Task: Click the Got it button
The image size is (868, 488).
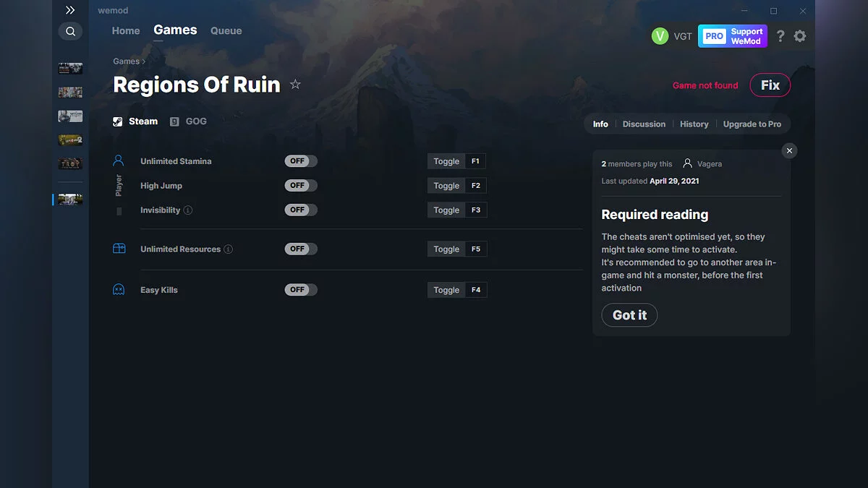Action: [x=629, y=315]
